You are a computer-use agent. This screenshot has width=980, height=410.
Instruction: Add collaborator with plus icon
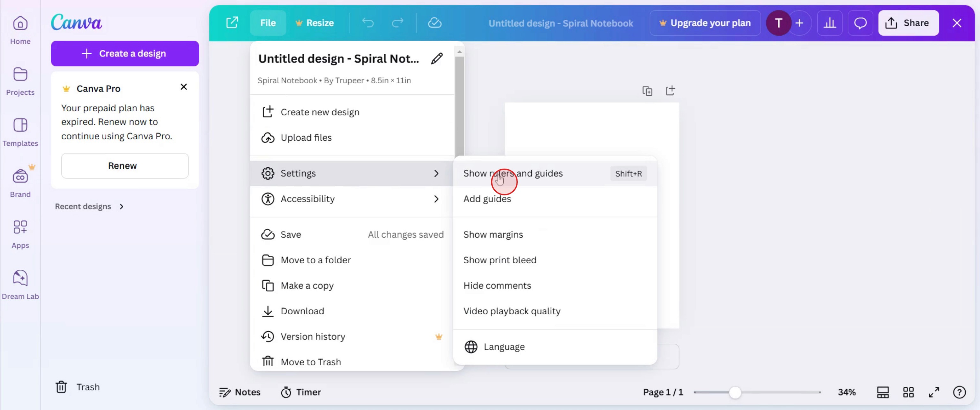pos(799,23)
